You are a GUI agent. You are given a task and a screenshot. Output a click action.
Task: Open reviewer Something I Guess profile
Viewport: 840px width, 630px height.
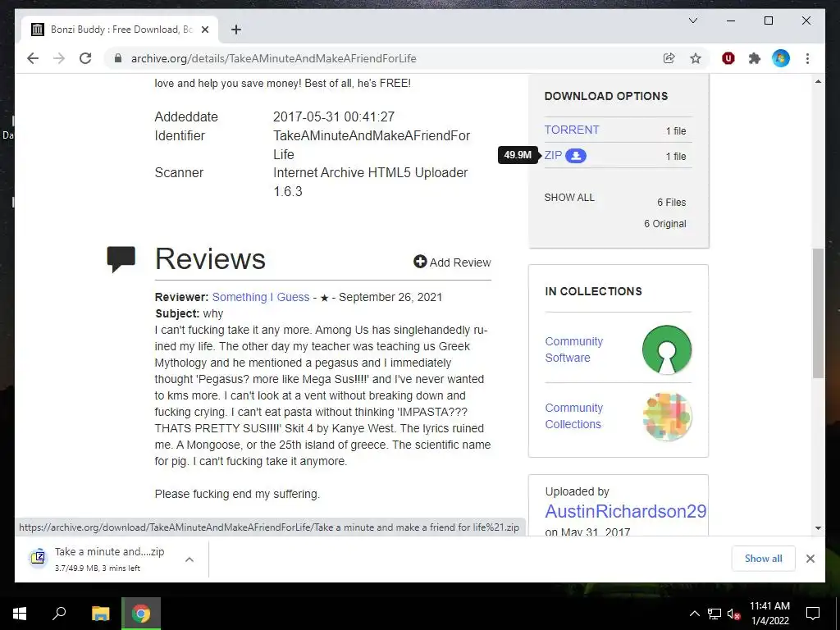click(x=261, y=297)
